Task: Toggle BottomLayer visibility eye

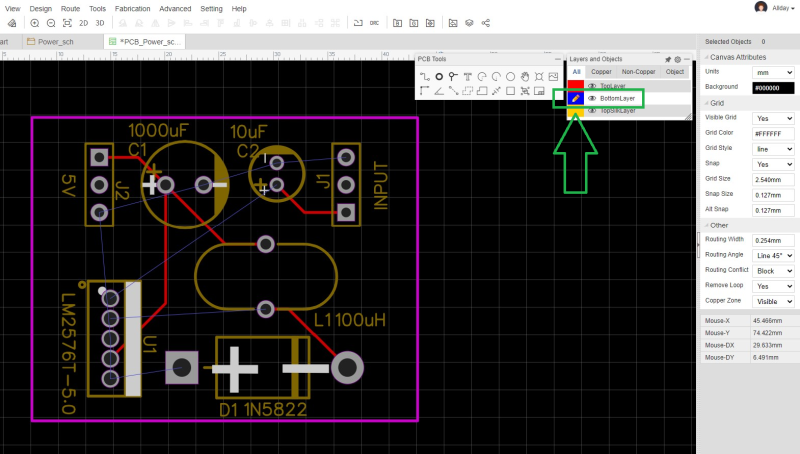Action: click(592, 98)
